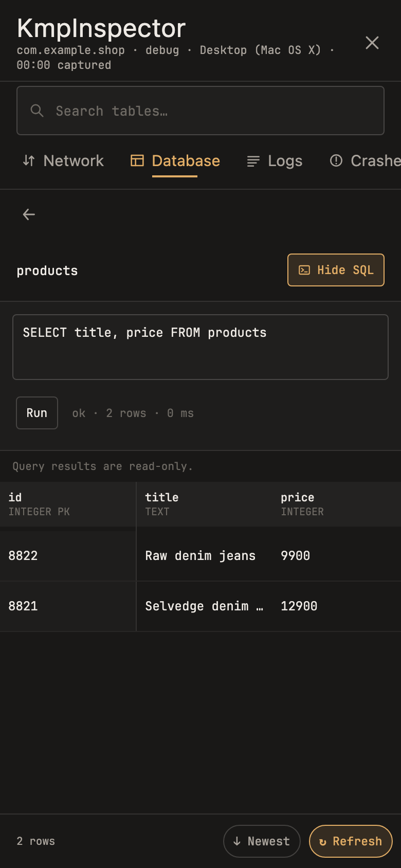Refresh the table results

[351, 841]
